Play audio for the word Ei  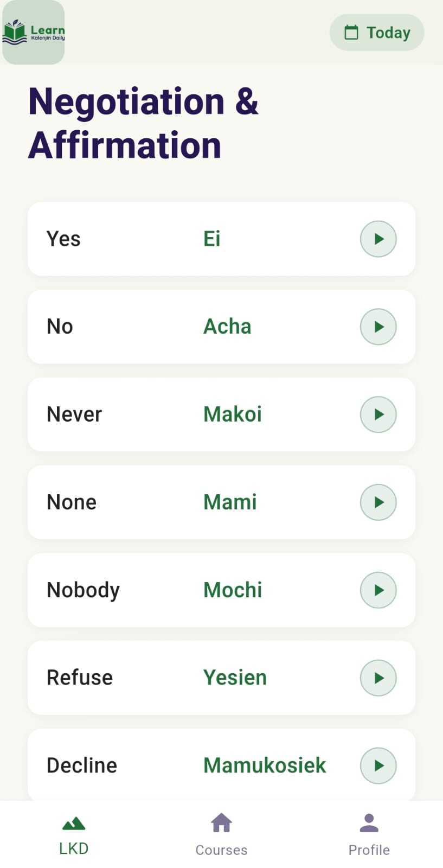click(x=378, y=239)
